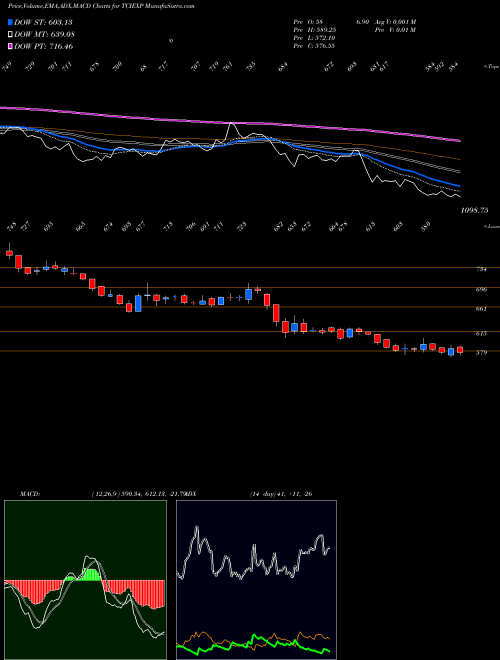500x660 pixels.
Task: Click the 'Tops' axis label at the right edge
Action: (491, 67)
